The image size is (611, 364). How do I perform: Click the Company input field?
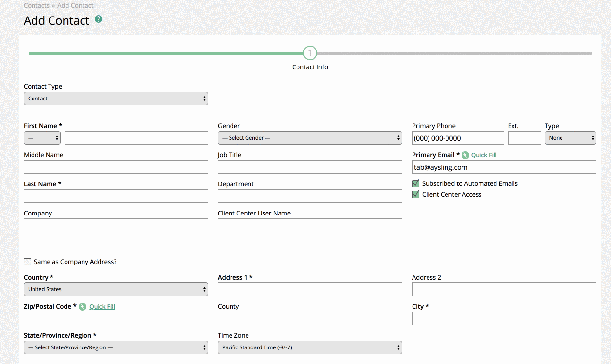point(116,225)
